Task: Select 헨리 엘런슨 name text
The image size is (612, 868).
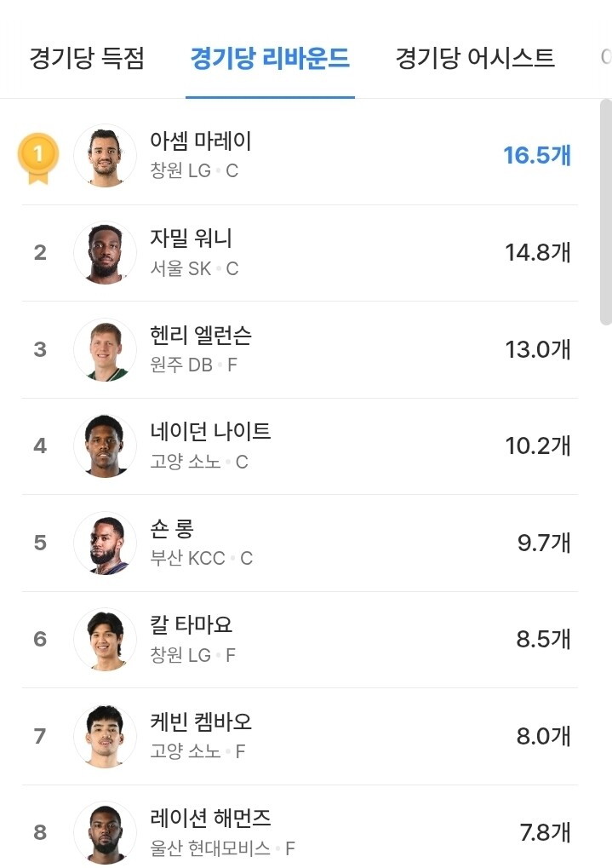Action: pos(200,336)
